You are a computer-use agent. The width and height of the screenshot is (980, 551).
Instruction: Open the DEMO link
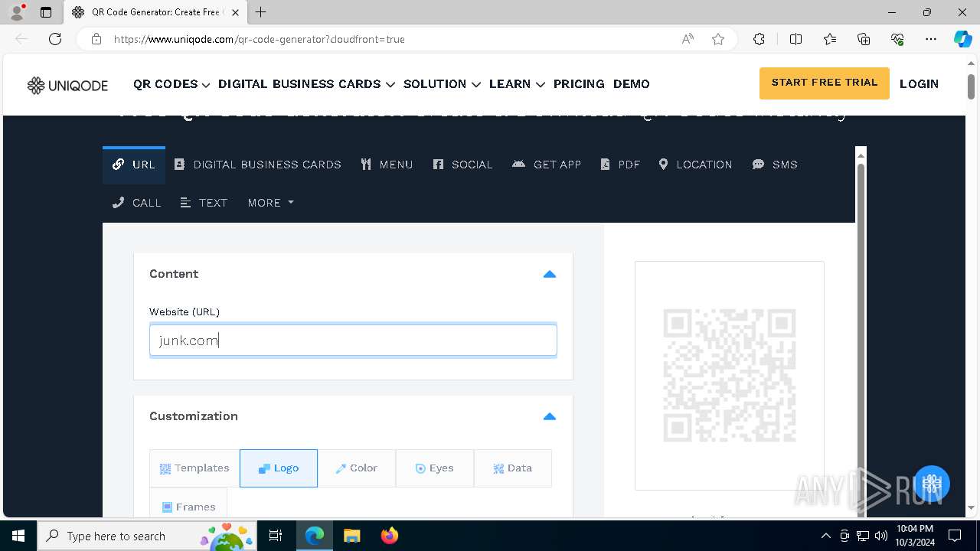pos(631,84)
